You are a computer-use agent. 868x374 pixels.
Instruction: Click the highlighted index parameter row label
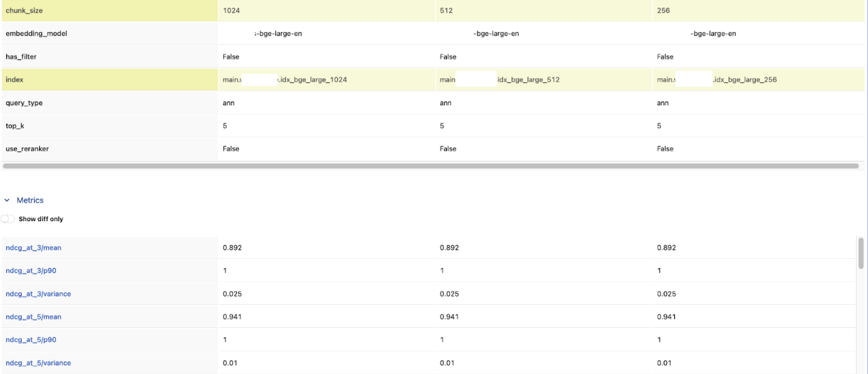pos(15,80)
